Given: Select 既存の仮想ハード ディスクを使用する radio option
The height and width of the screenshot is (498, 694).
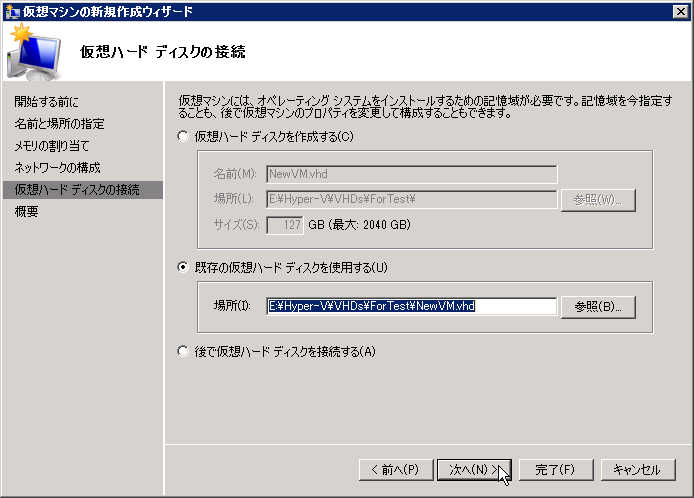Looking at the screenshot, I should [x=182, y=267].
